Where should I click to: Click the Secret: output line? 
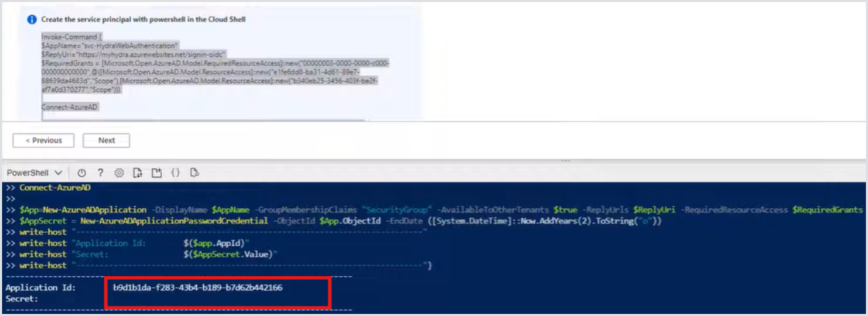23,299
